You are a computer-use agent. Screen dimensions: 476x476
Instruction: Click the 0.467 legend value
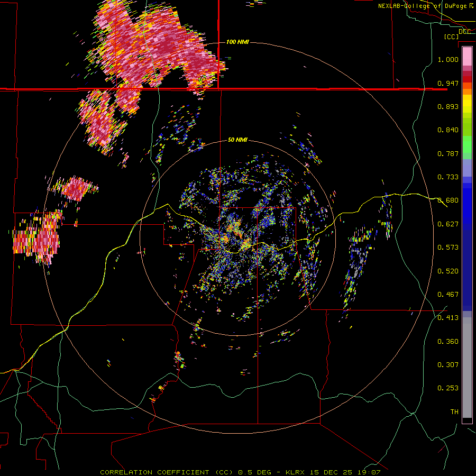[448, 295]
